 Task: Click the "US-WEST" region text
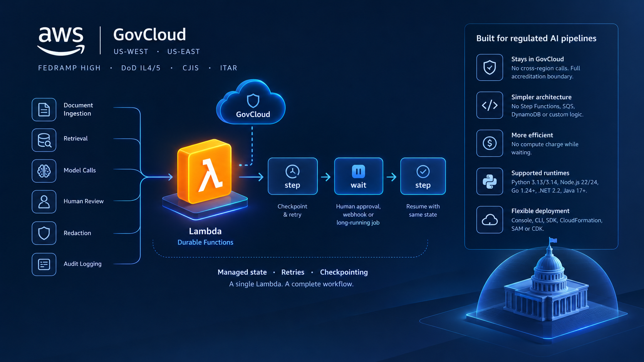coord(131,52)
